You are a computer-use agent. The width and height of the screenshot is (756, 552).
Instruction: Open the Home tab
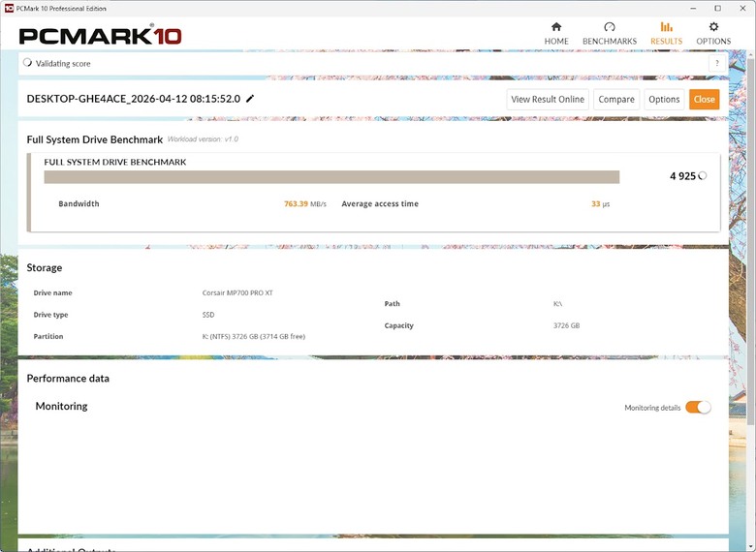pyautogui.click(x=556, y=33)
